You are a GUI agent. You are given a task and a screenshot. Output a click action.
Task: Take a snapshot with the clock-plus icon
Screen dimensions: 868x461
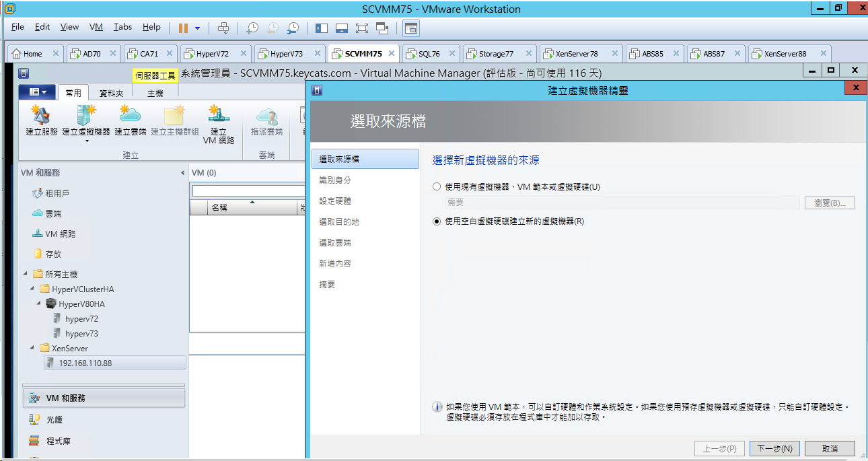(x=252, y=28)
